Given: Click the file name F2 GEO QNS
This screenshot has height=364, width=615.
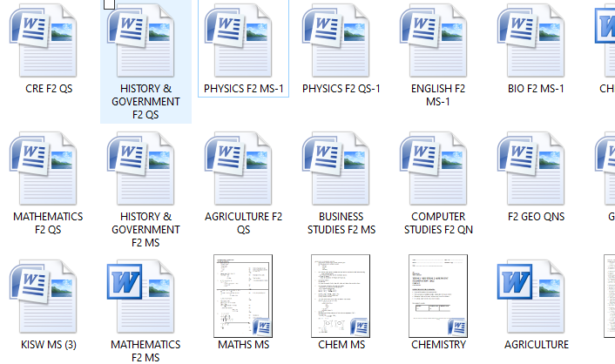Looking at the screenshot, I should point(536,217).
